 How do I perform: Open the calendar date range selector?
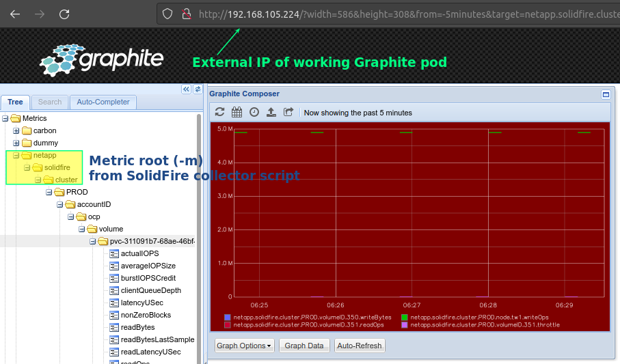coord(237,112)
